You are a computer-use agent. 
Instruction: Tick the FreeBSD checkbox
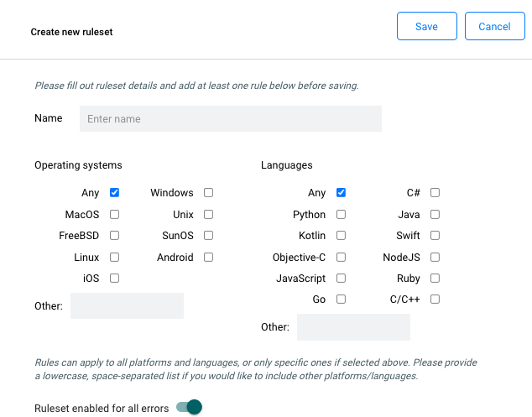115,236
